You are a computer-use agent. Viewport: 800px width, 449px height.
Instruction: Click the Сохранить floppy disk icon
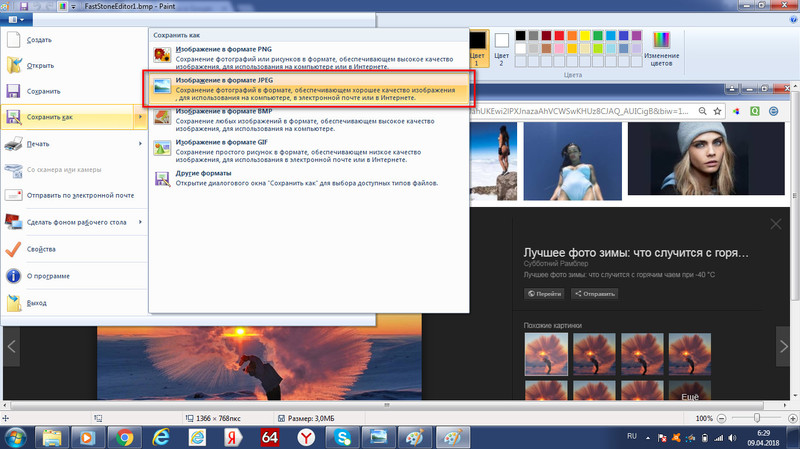click(x=13, y=91)
